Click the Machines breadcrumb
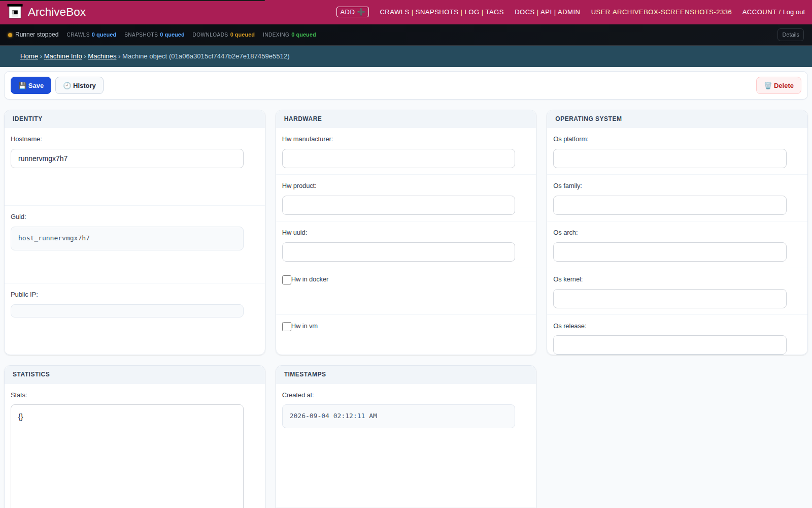This screenshot has height=508, width=812. pos(102,56)
